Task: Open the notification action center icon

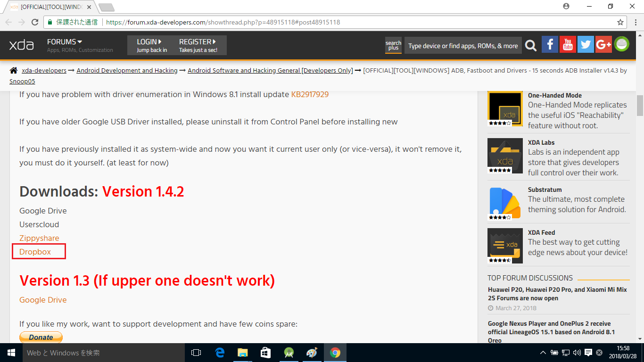Action: point(588,353)
